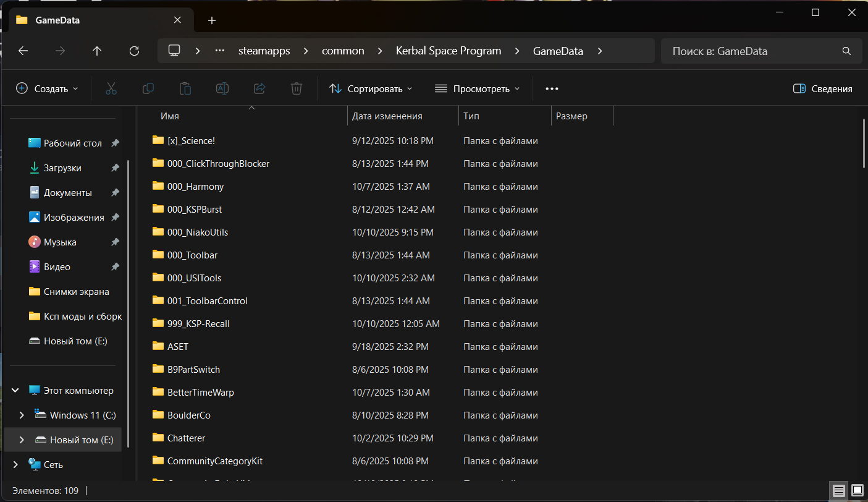The width and height of the screenshot is (868, 502).
Task: Expand chevron after Kerbal Space Program breadcrumb
Action: tap(517, 51)
